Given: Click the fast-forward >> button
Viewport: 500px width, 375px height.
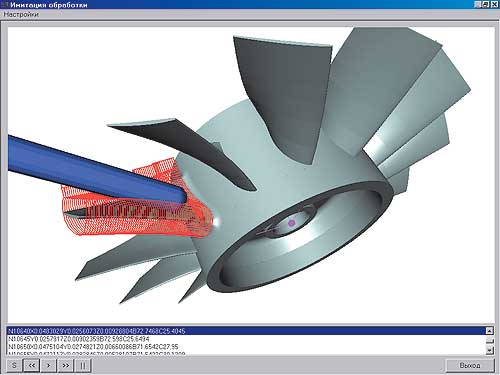Looking at the screenshot, I should point(66,365).
